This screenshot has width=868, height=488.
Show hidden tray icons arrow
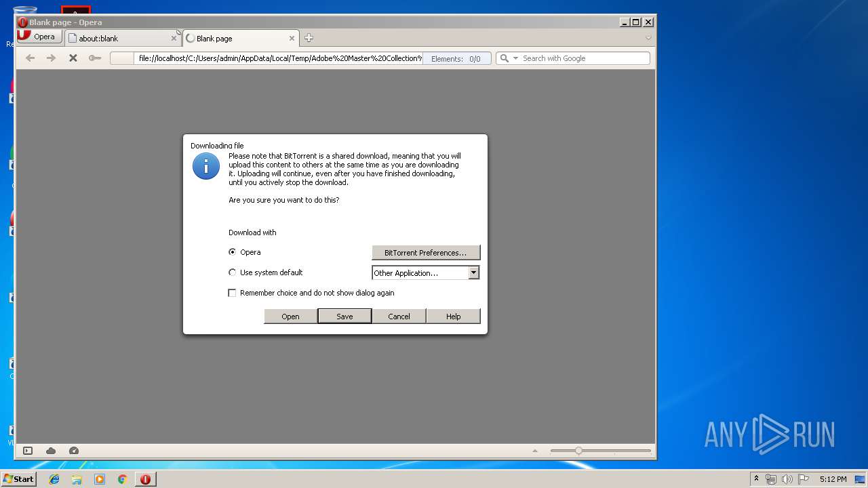tap(756, 479)
